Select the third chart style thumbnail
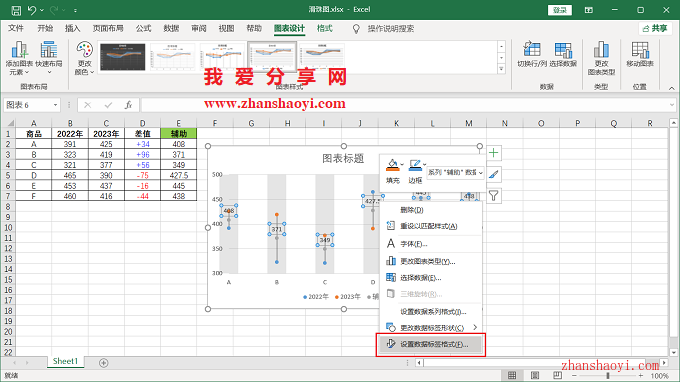680x382 pixels. pyautogui.click(x=222, y=56)
